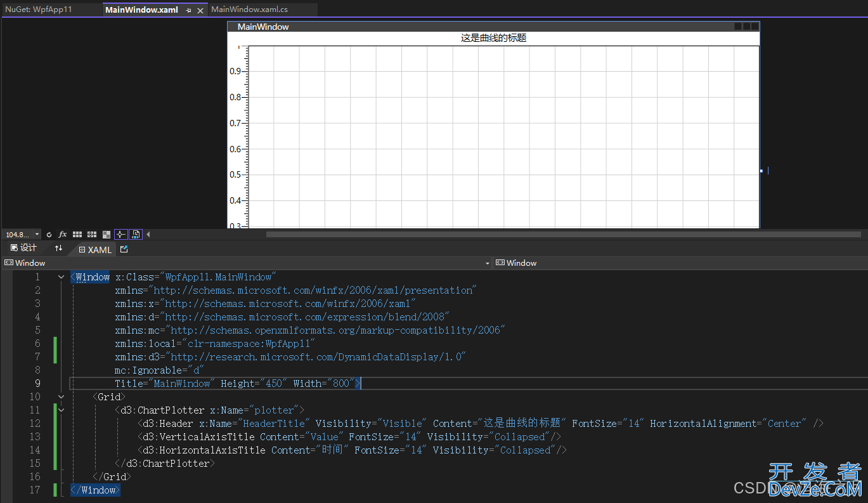Viewport: 868px width, 503px height.
Task: Collapse the Grid element at line 10
Action: click(61, 397)
